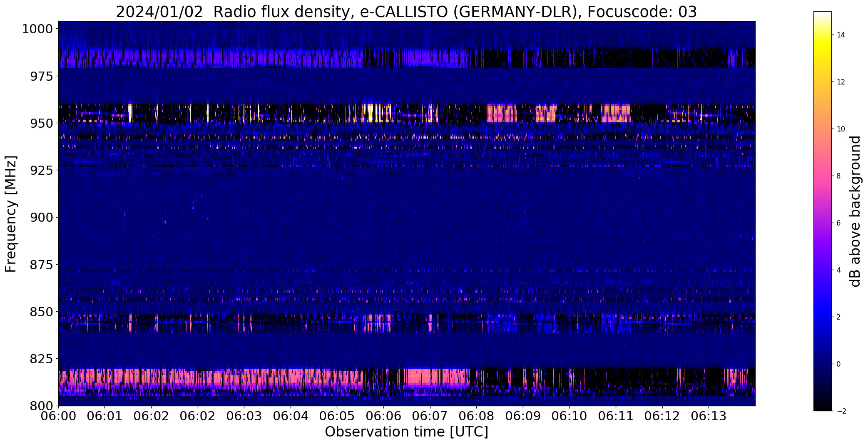Click the 850 frequency tick label
868x444 pixels.
[x=41, y=312]
